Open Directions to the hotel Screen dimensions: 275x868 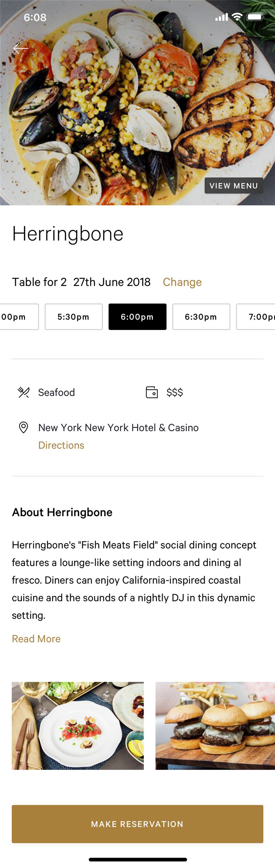point(61,445)
